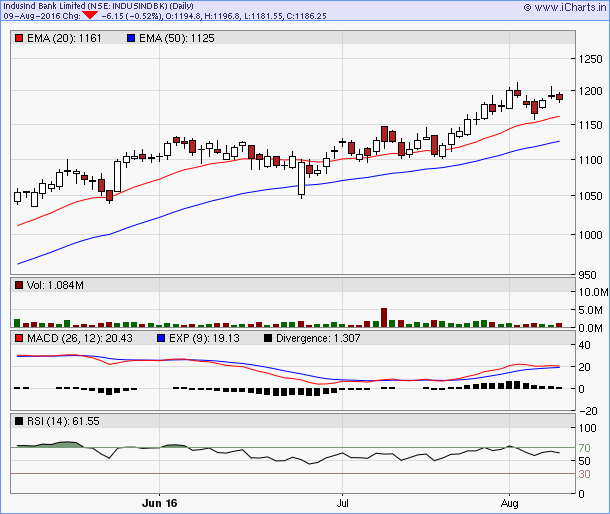The width and height of the screenshot is (610, 514).
Task: Click the Jul date axis label
Action: coord(342,503)
